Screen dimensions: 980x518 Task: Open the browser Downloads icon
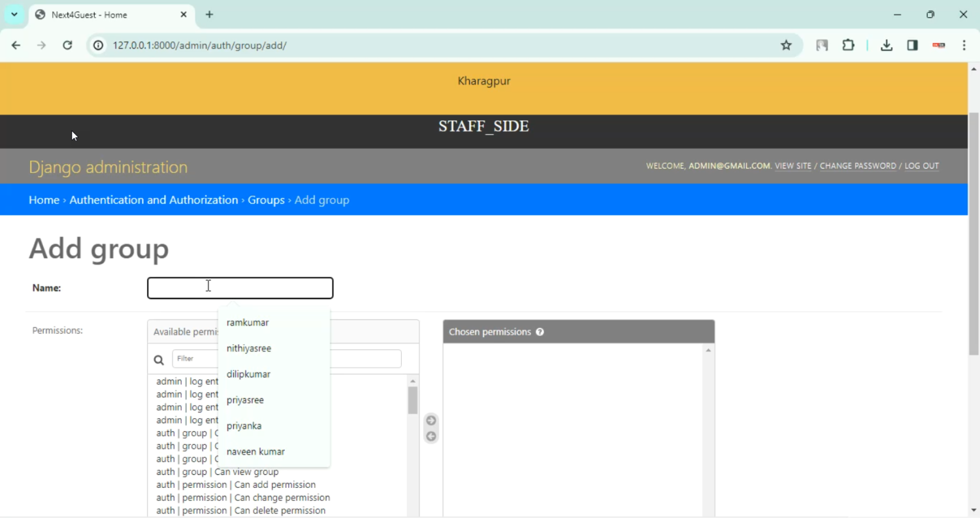coord(887,45)
